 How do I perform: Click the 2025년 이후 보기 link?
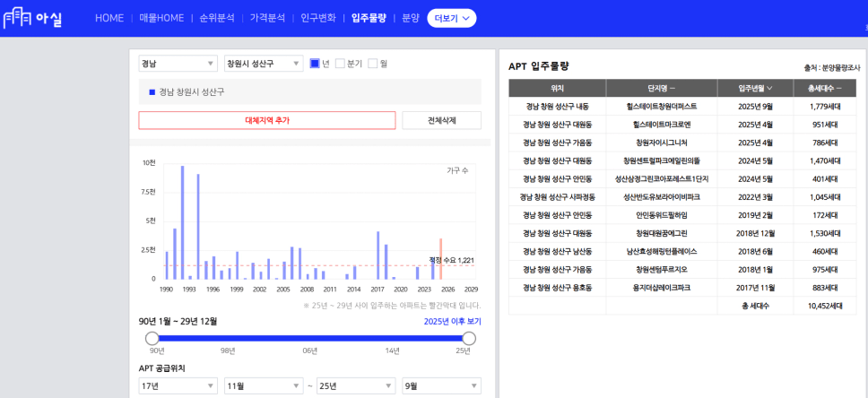[x=452, y=322]
